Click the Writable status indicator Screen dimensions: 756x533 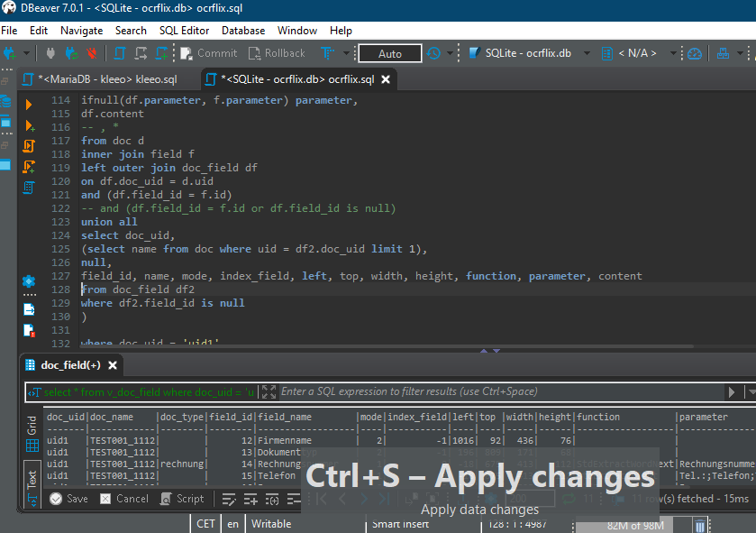tap(271, 524)
